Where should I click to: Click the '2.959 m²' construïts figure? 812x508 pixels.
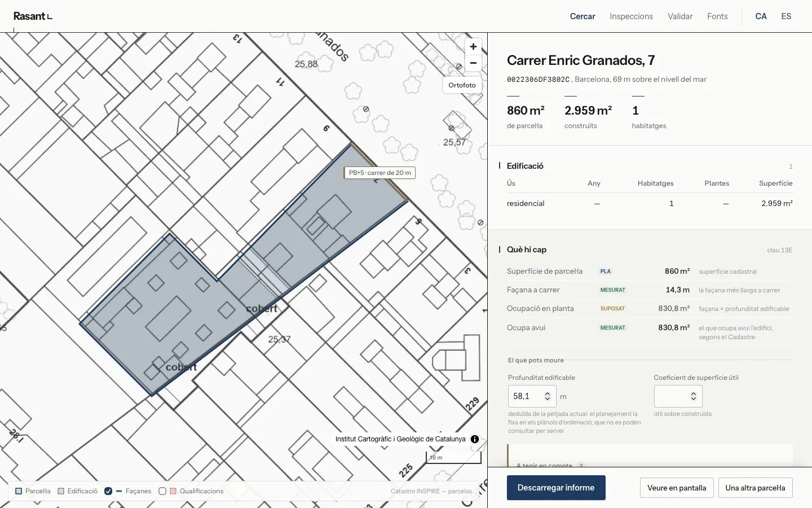(x=588, y=111)
